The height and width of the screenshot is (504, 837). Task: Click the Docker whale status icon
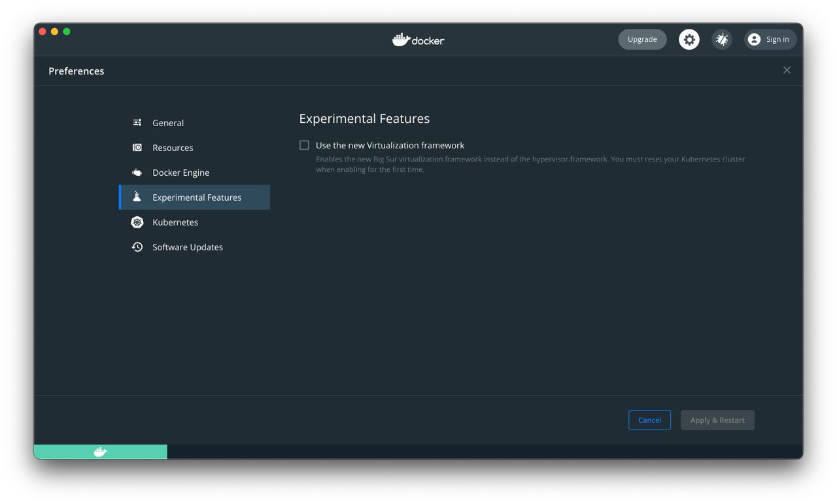pos(100,452)
